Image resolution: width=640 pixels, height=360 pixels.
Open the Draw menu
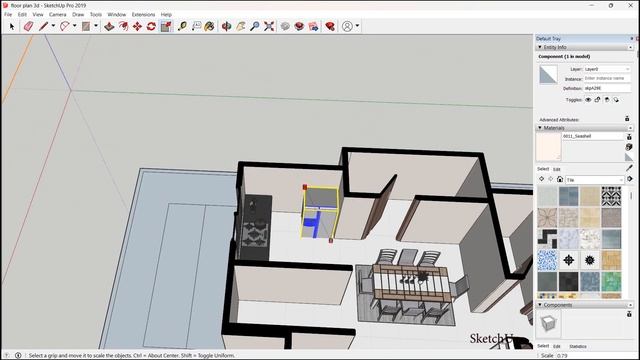(x=78, y=14)
